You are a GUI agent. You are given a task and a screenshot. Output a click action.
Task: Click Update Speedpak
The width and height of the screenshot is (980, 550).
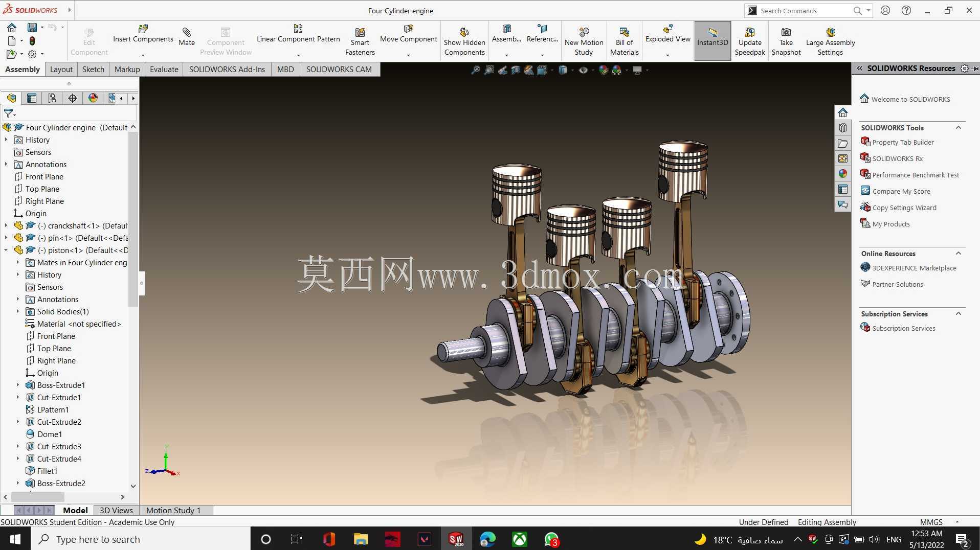tap(750, 41)
